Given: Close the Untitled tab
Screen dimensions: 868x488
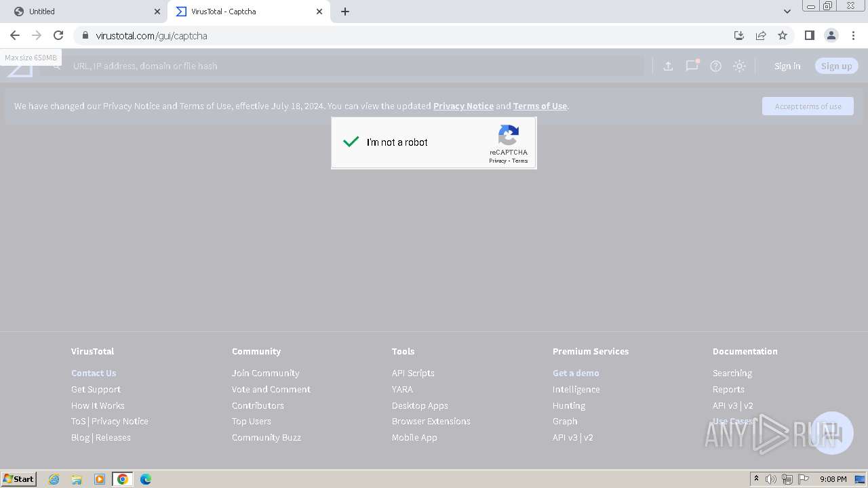Looking at the screenshot, I should pos(157,12).
